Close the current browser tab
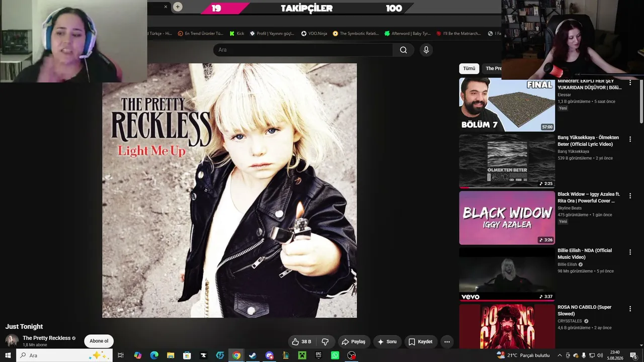The width and height of the screenshot is (644, 362). (166, 7)
